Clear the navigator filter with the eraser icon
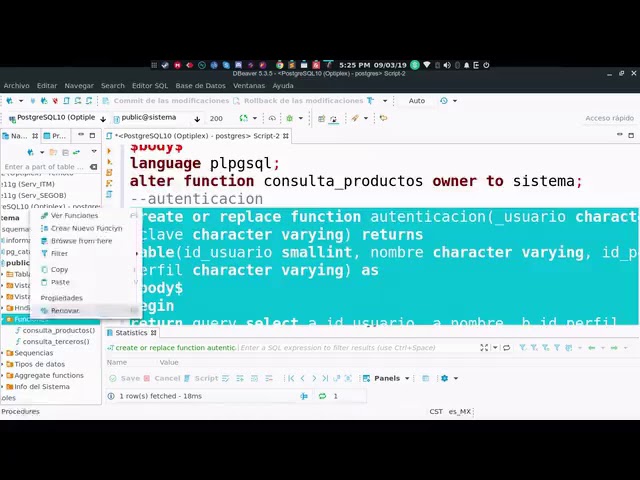Viewport: 640px width, 480px height. pyautogui.click(x=93, y=167)
